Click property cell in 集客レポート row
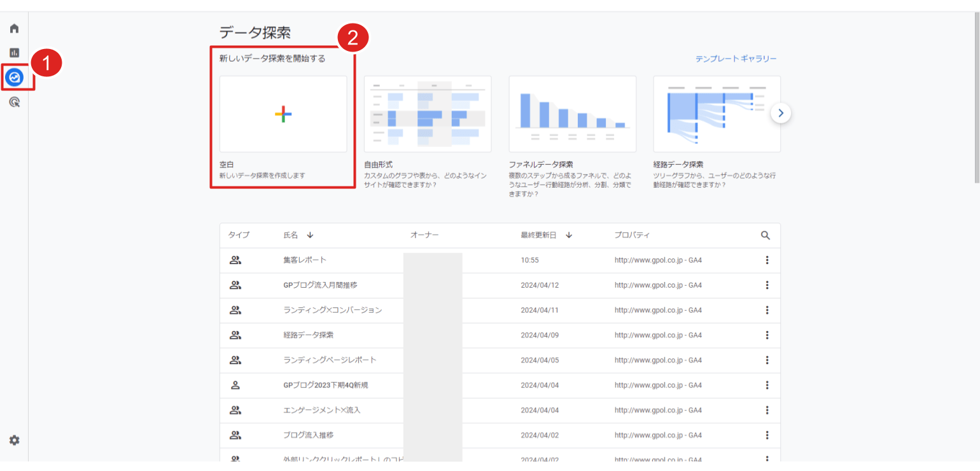 658,260
